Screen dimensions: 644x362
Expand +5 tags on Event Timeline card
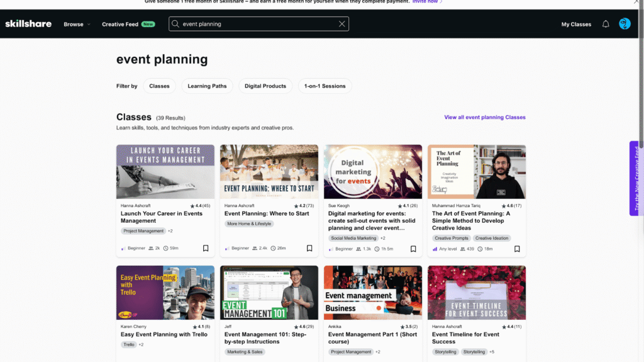(x=492, y=352)
